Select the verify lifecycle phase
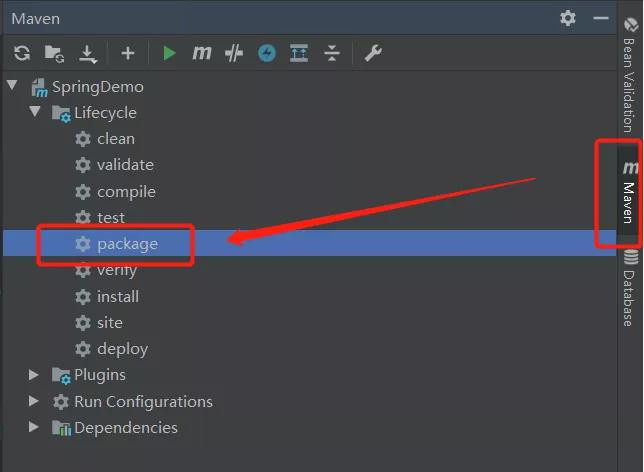 point(117,270)
